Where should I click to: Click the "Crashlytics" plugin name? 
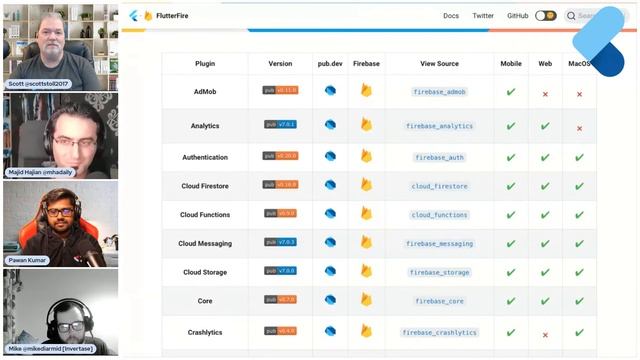pyautogui.click(x=205, y=333)
